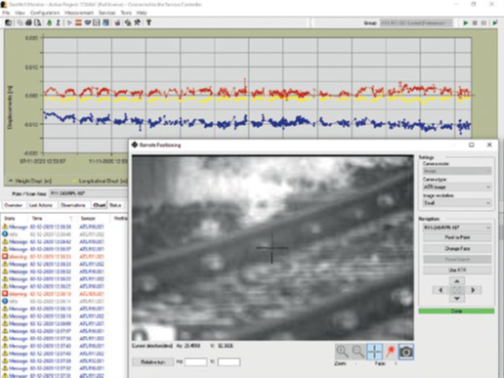Turn telescope down with the down arrow
504x378 pixels.
tap(457, 299)
